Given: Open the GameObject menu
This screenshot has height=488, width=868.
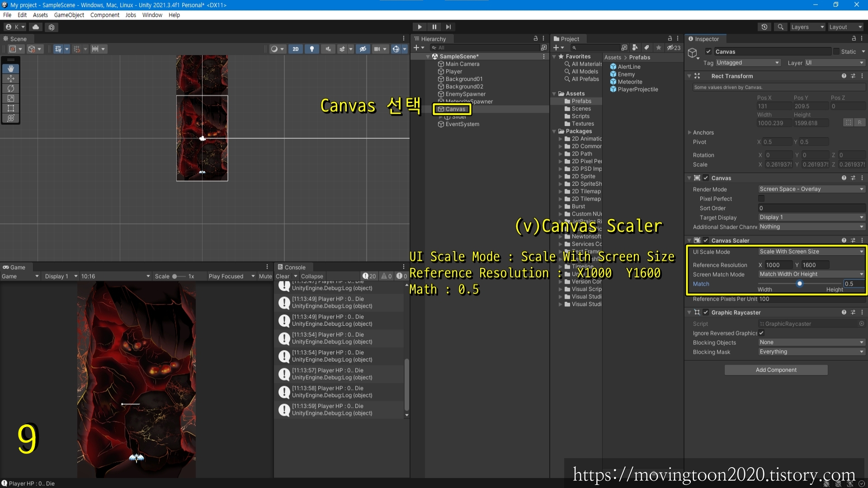Looking at the screenshot, I should coord(69,15).
